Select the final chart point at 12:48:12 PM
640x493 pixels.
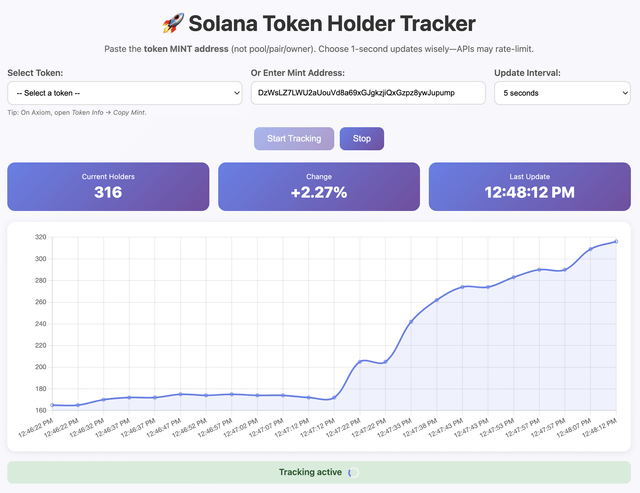click(616, 241)
